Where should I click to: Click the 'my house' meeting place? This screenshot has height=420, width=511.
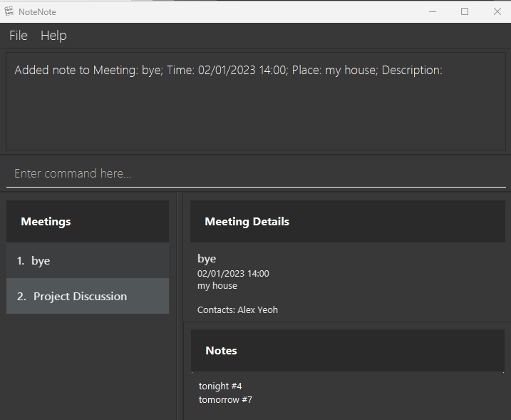[x=217, y=286]
